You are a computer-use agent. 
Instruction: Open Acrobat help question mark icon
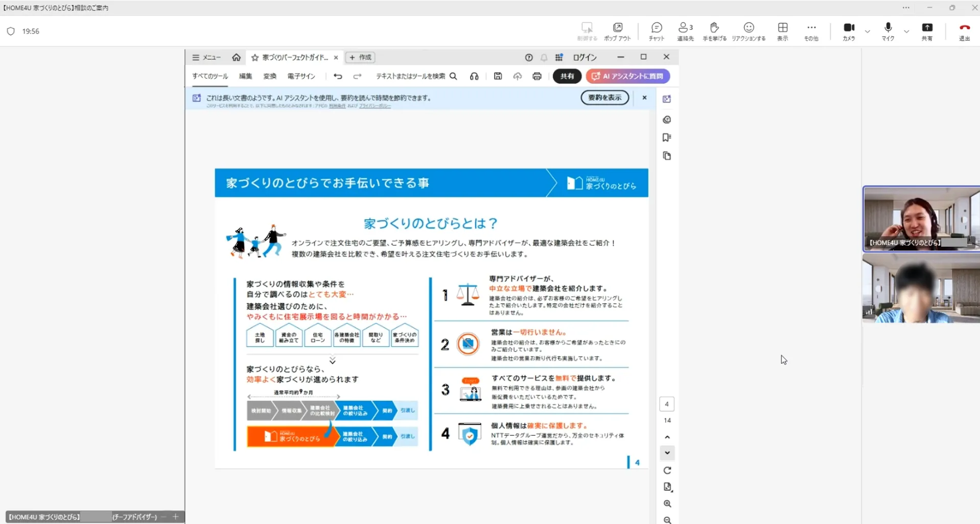tap(529, 57)
